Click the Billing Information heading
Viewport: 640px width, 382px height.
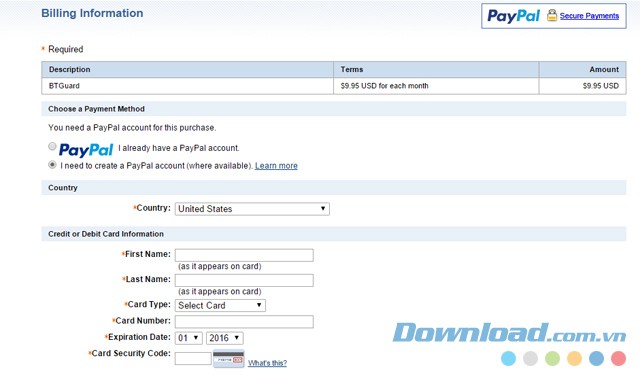coord(92,13)
